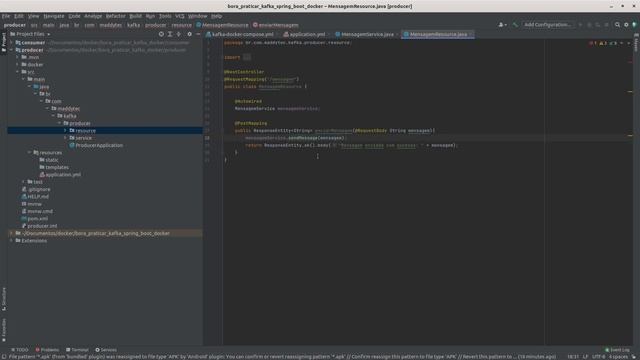Open the user account dropdown icon
The width and height of the screenshot is (640, 360).
click(502, 25)
